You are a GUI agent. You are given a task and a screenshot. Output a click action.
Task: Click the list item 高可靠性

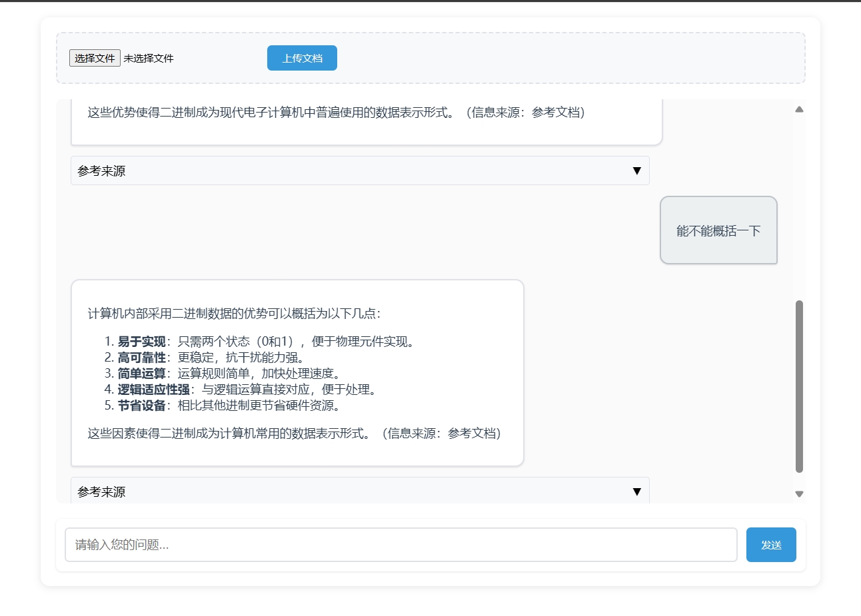[x=213, y=358]
